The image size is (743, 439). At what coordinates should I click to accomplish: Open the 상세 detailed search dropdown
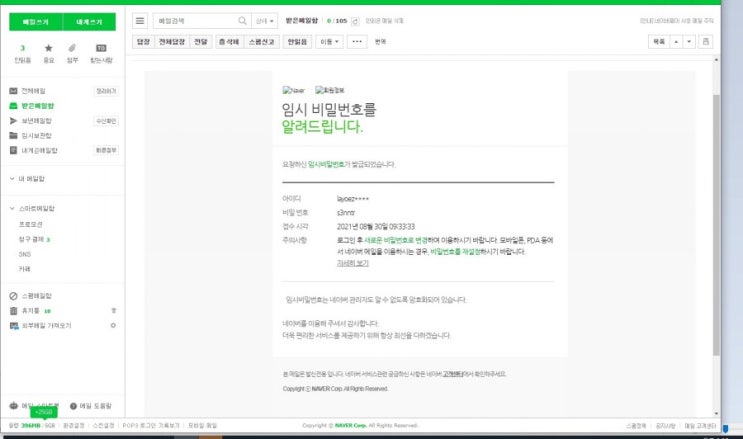264,21
